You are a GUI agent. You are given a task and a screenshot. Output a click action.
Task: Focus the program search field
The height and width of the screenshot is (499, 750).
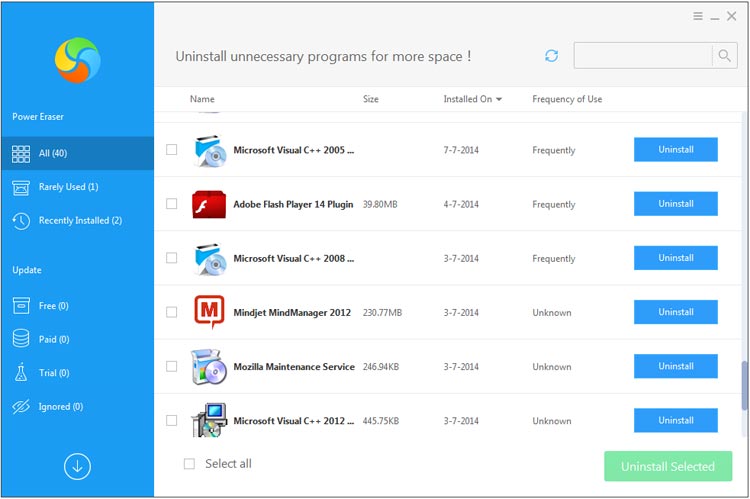643,56
